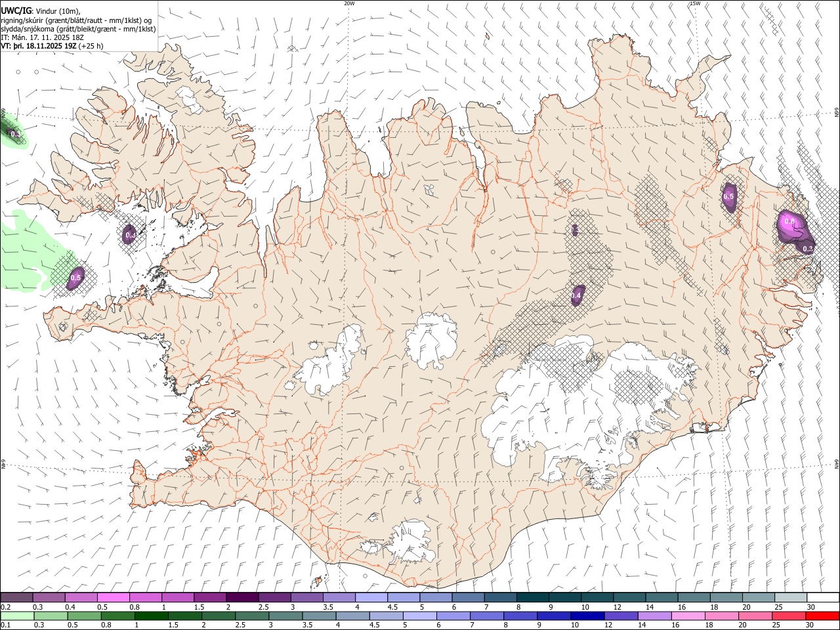
Task: Click the dark plum swatch above upper 0.2
Action: click(x=16, y=597)
